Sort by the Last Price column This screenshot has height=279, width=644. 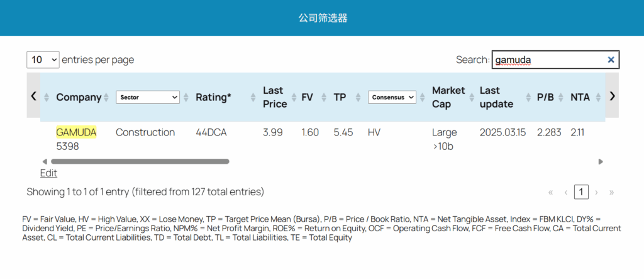pos(274,97)
